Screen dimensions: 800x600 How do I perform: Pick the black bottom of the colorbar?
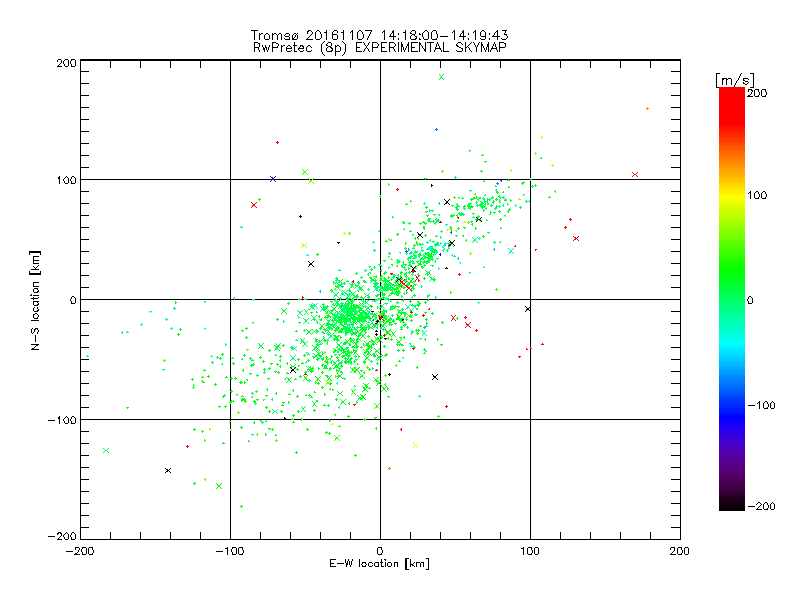click(732, 503)
